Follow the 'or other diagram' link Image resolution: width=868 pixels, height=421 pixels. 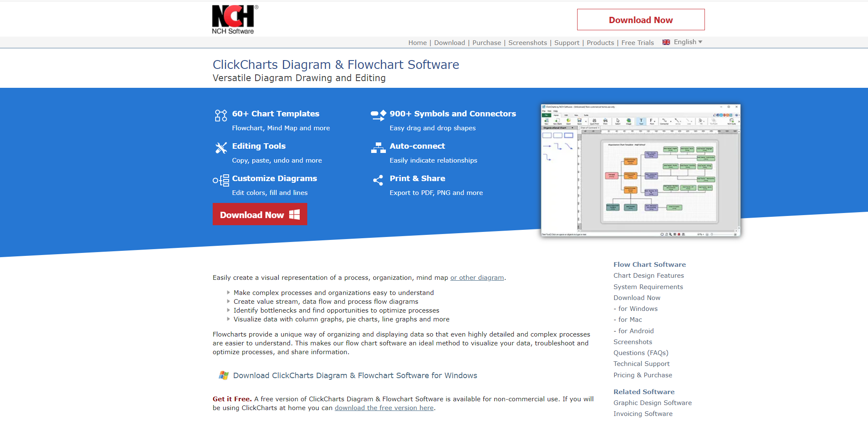[477, 278]
